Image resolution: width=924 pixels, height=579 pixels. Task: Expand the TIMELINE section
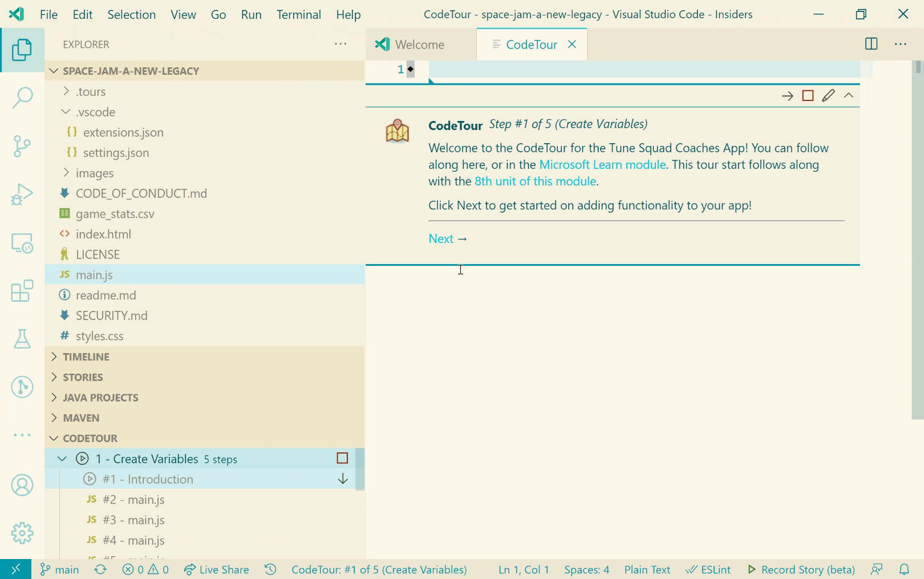click(86, 357)
